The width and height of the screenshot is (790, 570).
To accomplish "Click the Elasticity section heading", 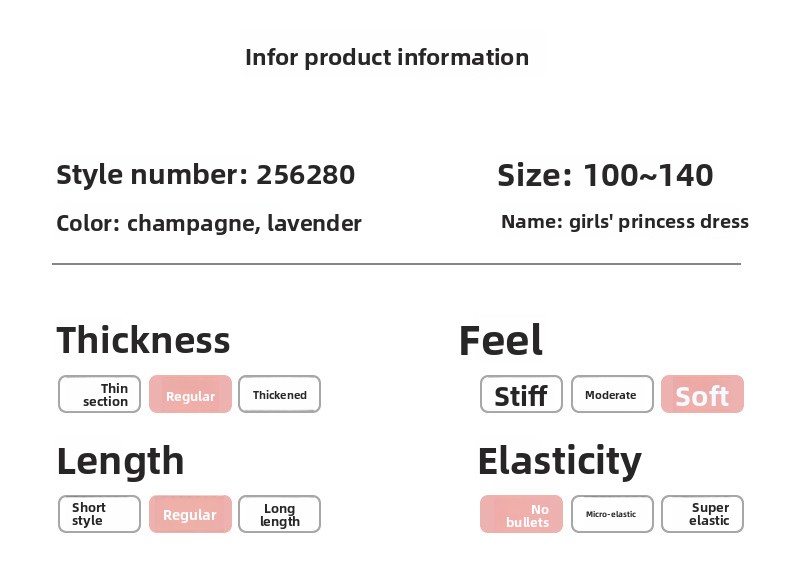I will [559, 461].
